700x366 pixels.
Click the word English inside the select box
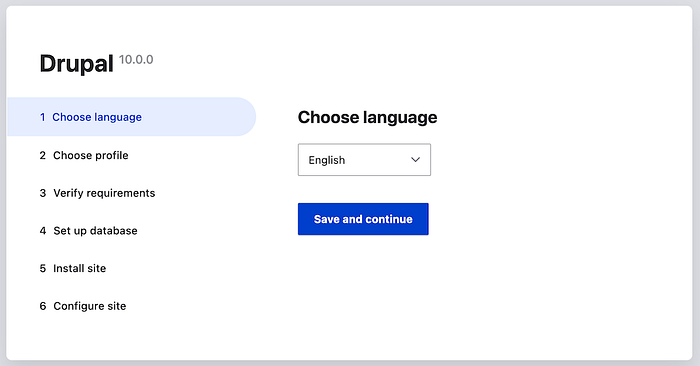point(327,160)
